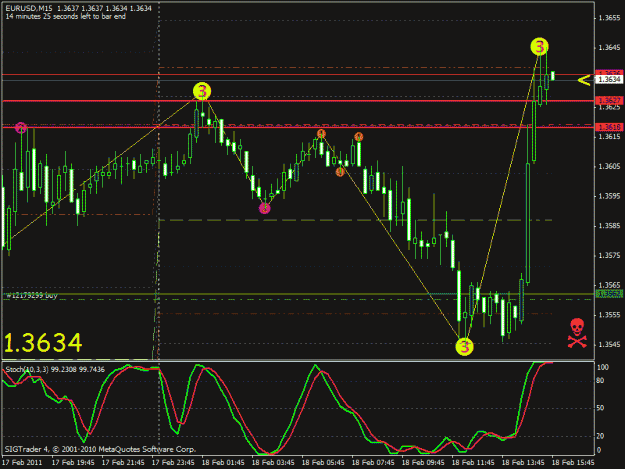Screen dimensions: 625x469
Task: Click the '17 Feb 2011' time axis label
Action: point(22,463)
